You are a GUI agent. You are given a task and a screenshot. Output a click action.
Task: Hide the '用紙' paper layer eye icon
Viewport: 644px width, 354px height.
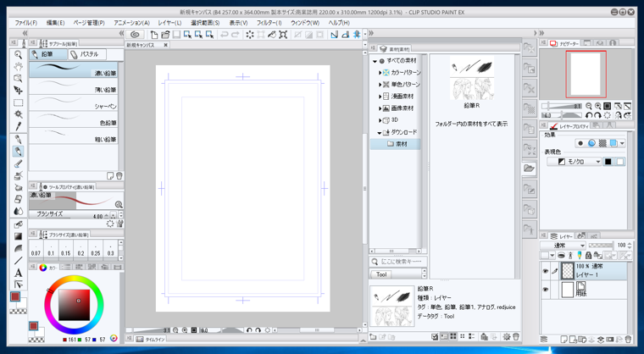coord(546,290)
